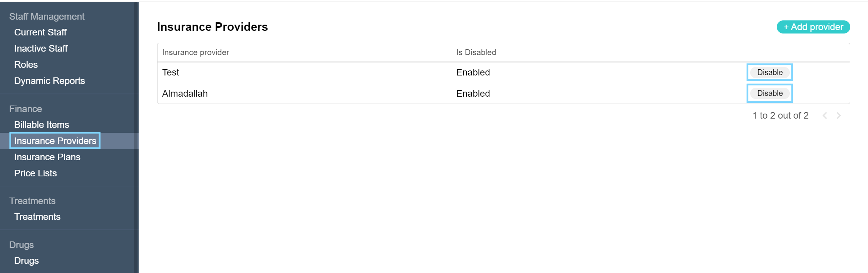This screenshot has height=273, width=868.
Task: Select Insurance Providers sidebar item
Action: [55, 141]
